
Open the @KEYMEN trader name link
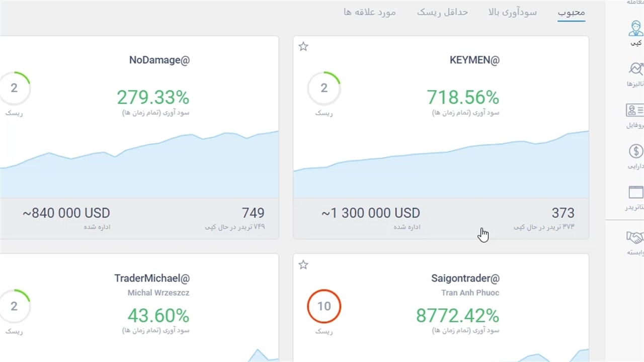point(474,60)
